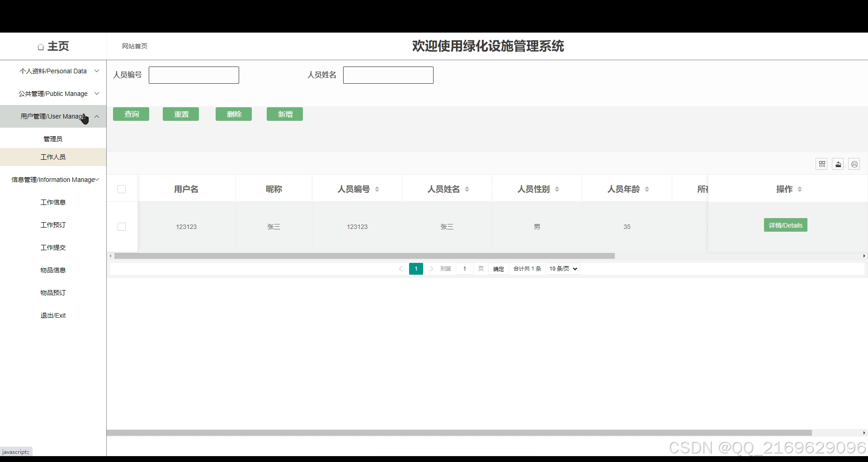Toggle the select-all header checkbox
The width and height of the screenshot is (868, 462).
(122, 189)
